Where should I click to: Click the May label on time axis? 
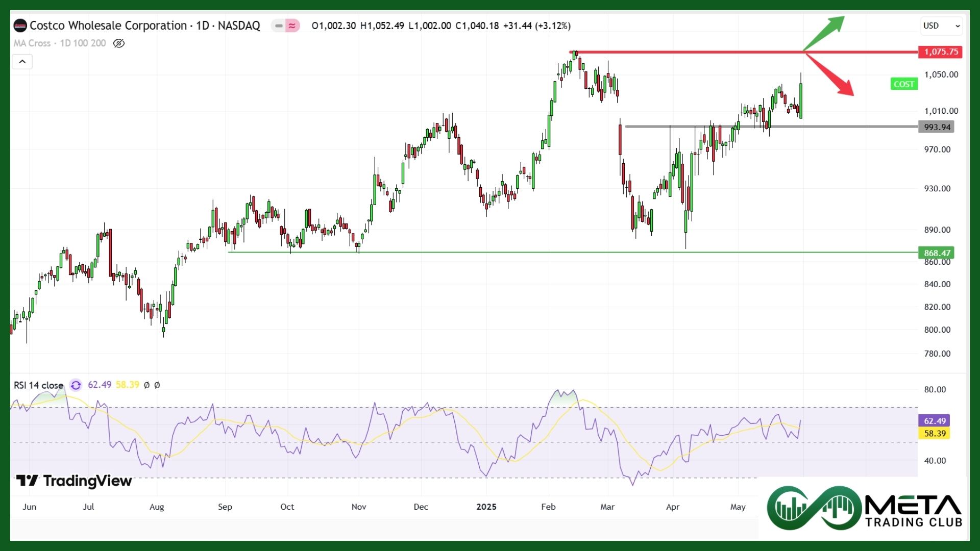[x=738, y=507]
